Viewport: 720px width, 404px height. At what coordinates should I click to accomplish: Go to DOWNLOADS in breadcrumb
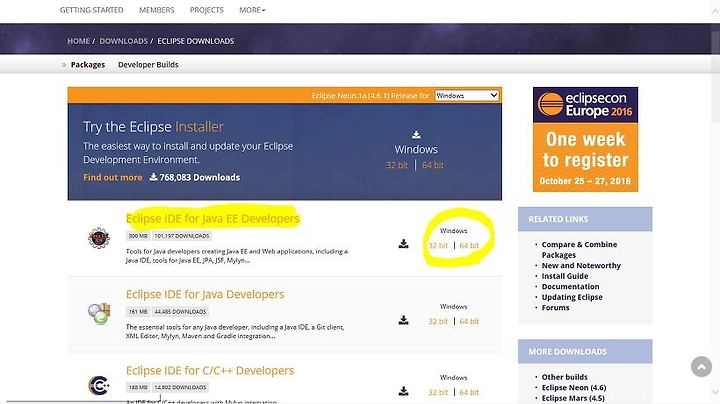[x=124, y=41]
